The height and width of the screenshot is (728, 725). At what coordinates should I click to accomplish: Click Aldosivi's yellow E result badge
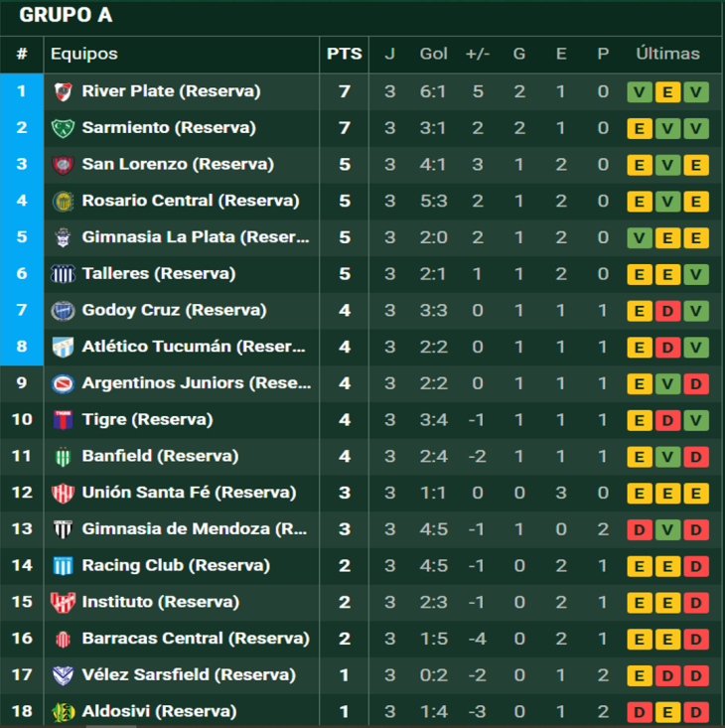click(x=667, y=713)
